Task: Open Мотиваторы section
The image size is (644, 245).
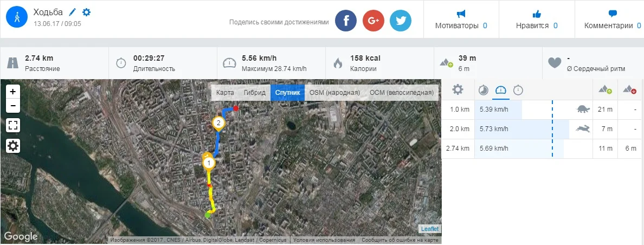Action: click(461, 20)
